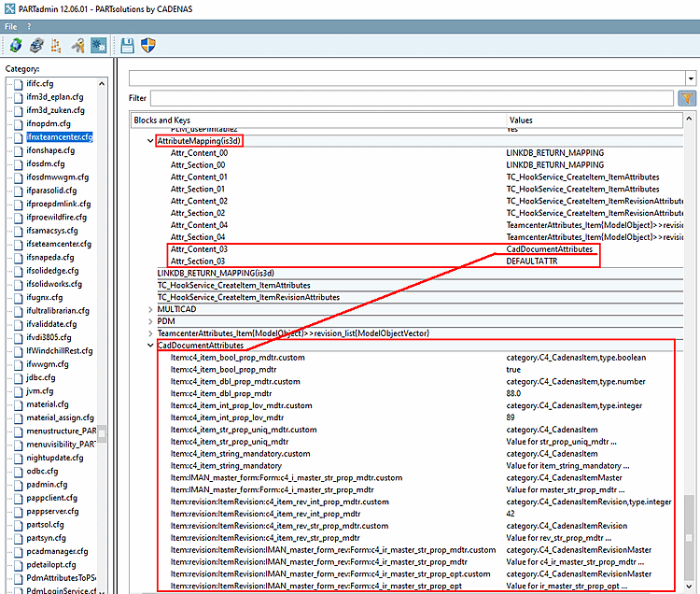This screenshot has width=700, height=594.
Task: Expand the PDM block
Action: [150, 321]
